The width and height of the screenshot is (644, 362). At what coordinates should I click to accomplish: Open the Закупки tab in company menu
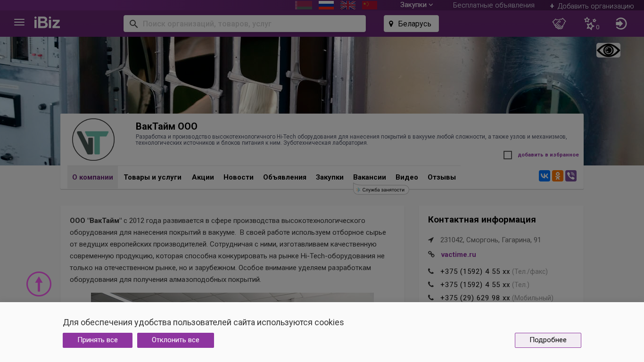[330, 177]
